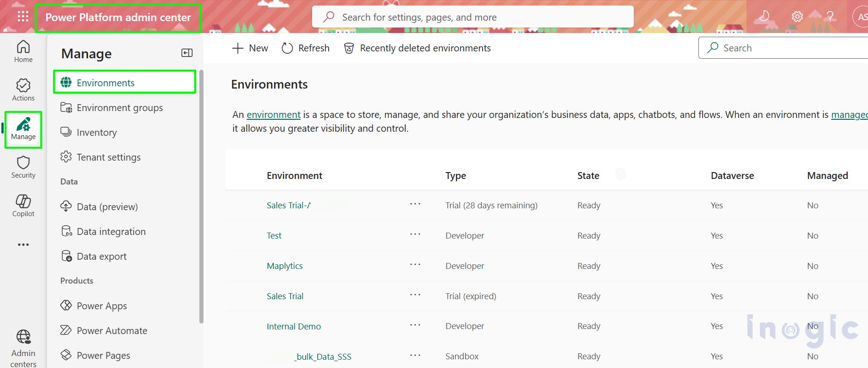Open the Internal Demo environment link
The height and width of the screenshot is (368, 868).
(294, 326)
